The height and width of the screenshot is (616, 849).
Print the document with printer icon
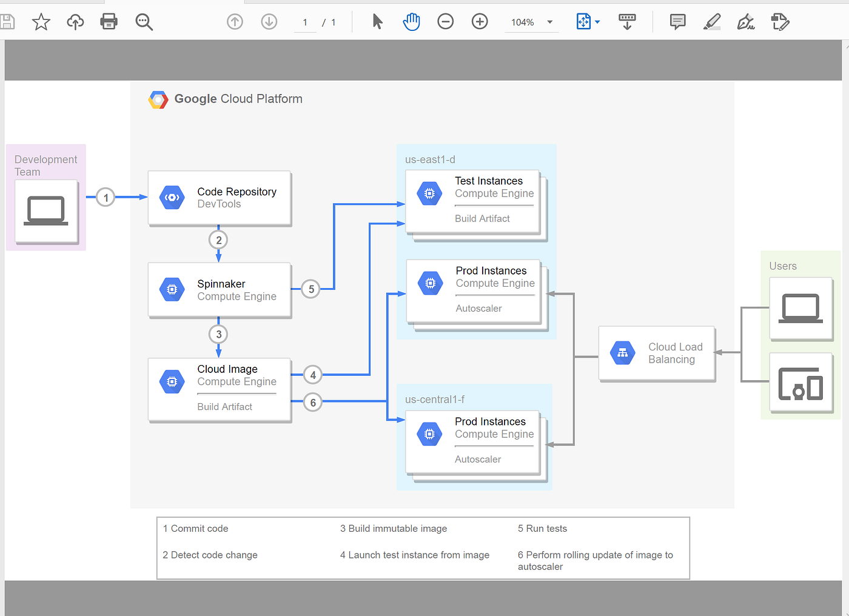(109, 22)
